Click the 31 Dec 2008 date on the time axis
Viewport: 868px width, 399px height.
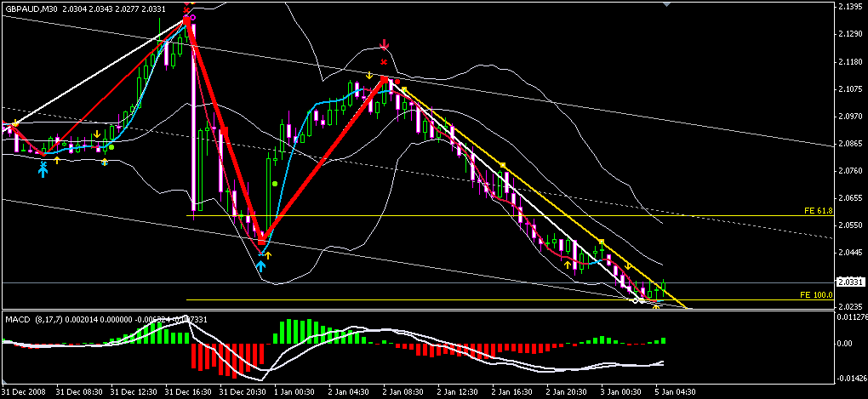[x=26, y=392]
